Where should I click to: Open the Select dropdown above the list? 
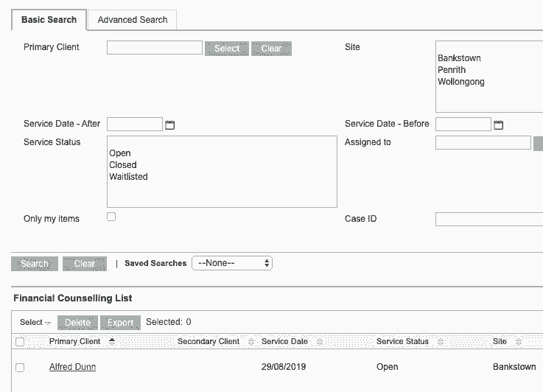35,323
